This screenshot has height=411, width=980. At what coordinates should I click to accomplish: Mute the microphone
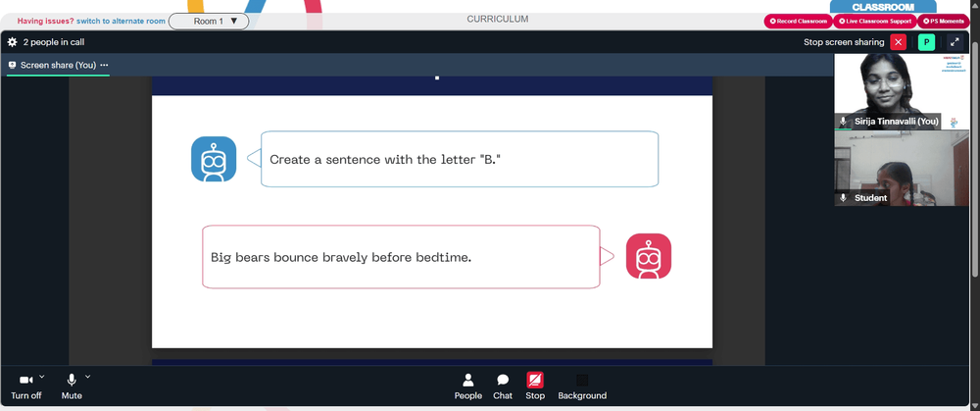pyautogui.click(x=72, y=386)
